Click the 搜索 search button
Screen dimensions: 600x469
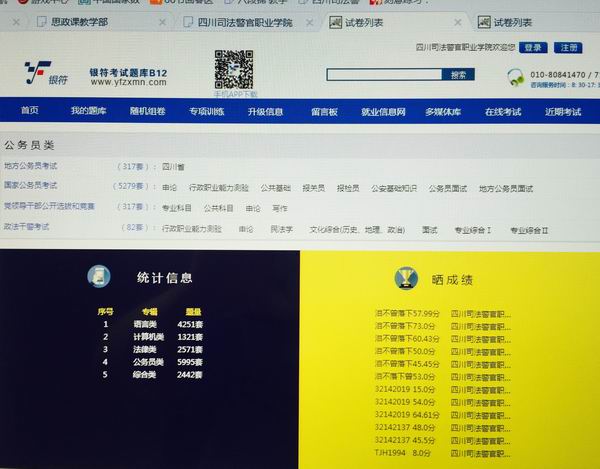pyautogui.click(x=458, y=75)
